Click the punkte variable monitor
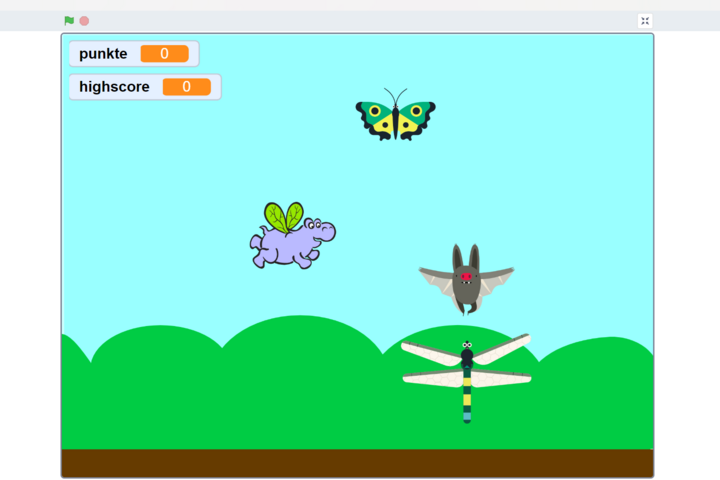 134,54
